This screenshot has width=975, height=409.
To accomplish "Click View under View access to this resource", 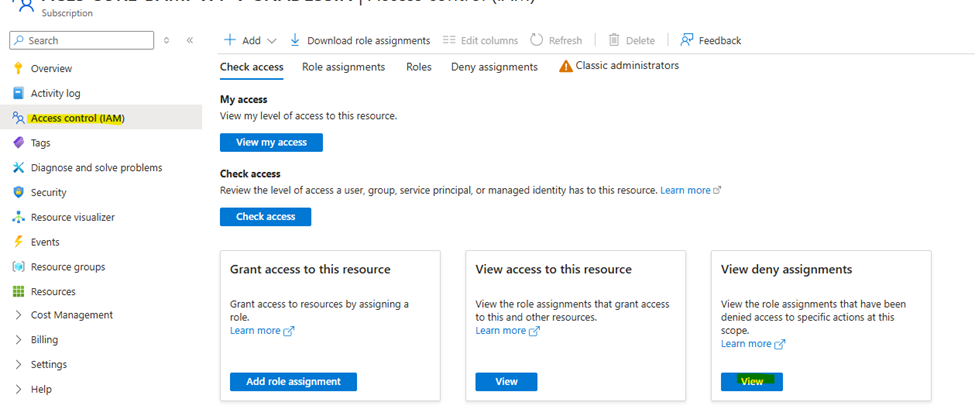I will pyautogui.click(x=506, y=382).
